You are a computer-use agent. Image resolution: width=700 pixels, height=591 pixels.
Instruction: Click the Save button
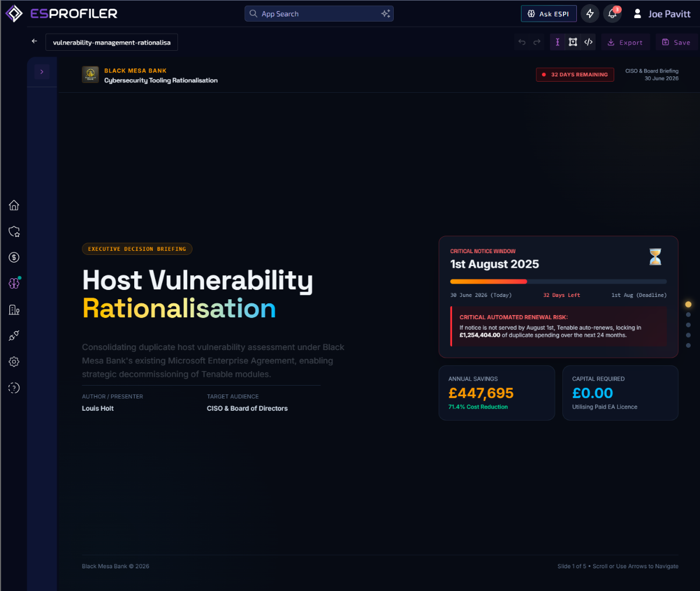[676, 42]
